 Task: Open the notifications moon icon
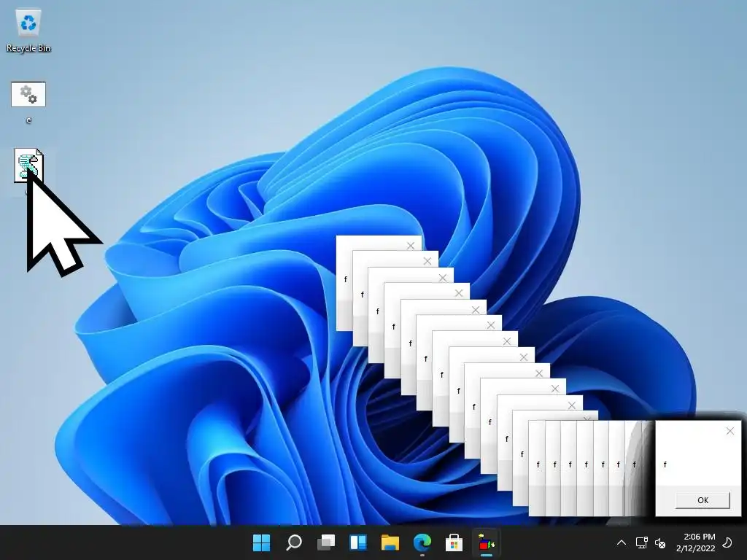pos(727,542)
